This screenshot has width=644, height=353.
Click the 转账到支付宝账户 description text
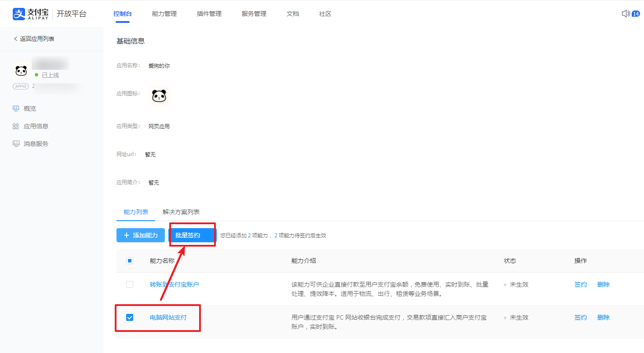pyautogui.click(x=390, y=289)
